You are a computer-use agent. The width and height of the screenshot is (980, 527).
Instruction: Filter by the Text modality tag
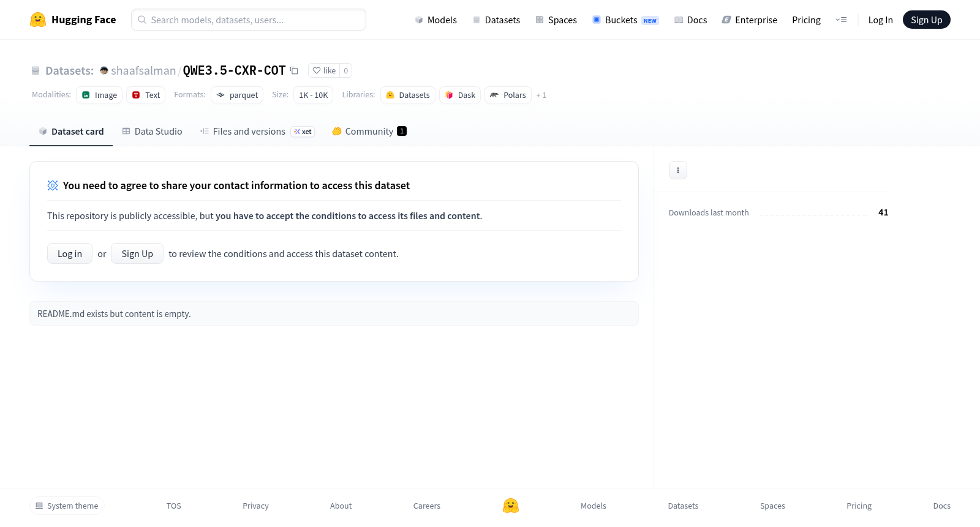(x=146, y=95)
